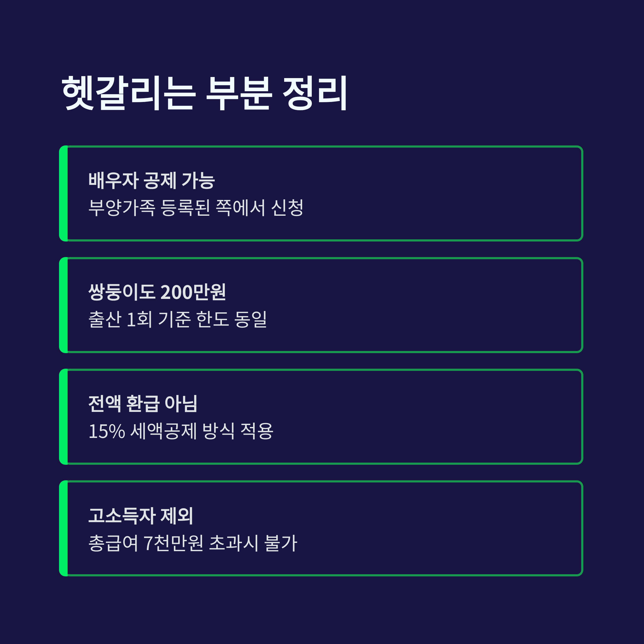Click the green accent bar of 전액 환급 card
This screenshot has width=644, height=644.
click(x=64, y=417)
